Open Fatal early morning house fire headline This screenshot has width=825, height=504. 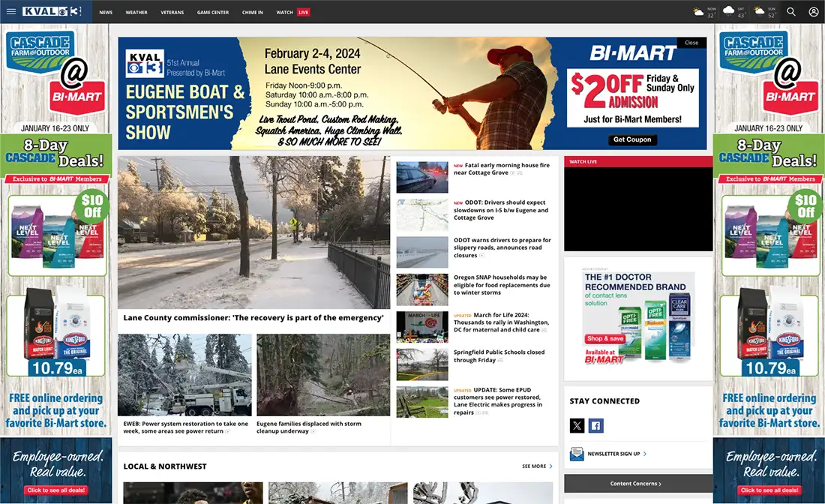point(502,169)
